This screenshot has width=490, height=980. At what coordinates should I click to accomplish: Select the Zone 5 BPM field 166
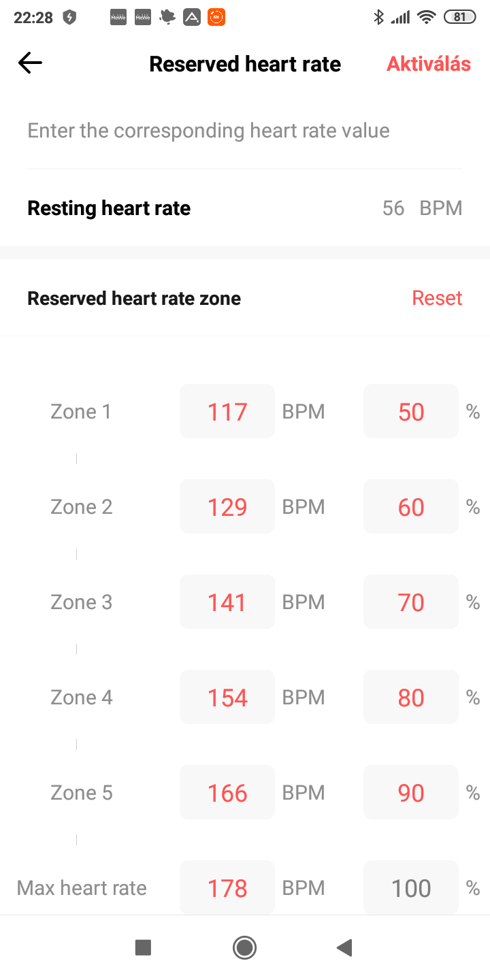click(x=227, y=792)
